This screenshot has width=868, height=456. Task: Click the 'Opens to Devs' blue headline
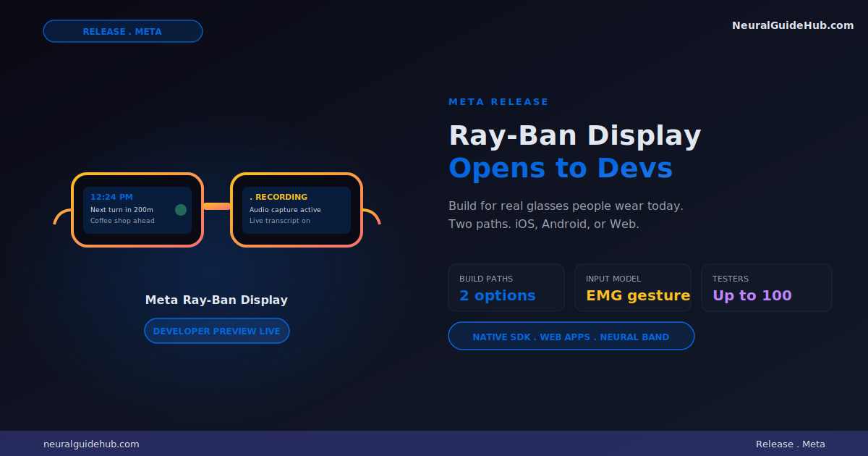561,168
